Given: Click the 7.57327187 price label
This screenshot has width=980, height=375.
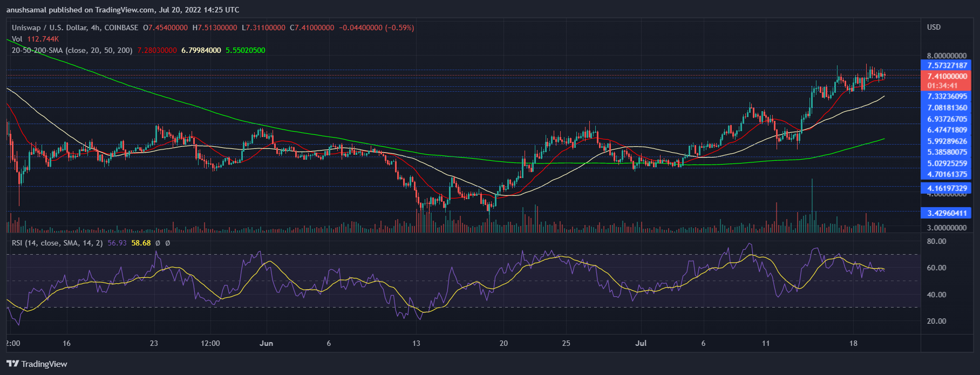Looking at the screenshot, I should [947, 65].
